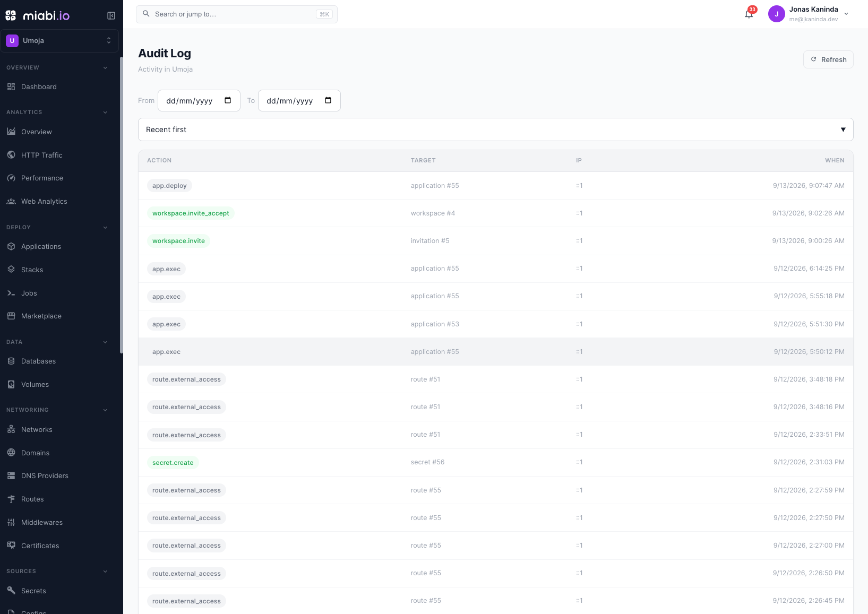Open the To date calendar picker

click(328, 101)
